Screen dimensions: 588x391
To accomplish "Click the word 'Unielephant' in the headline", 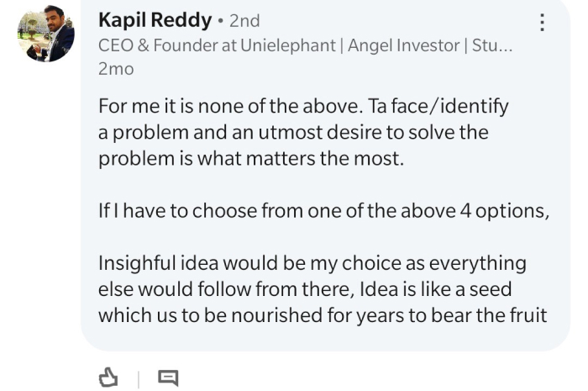I will [x=288, y=45].
